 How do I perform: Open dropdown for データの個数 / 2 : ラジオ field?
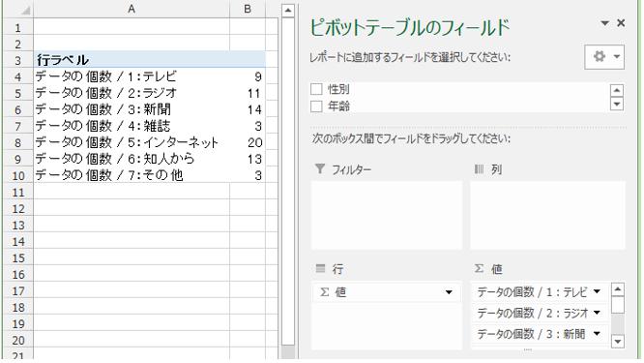[x=597, y=313]
